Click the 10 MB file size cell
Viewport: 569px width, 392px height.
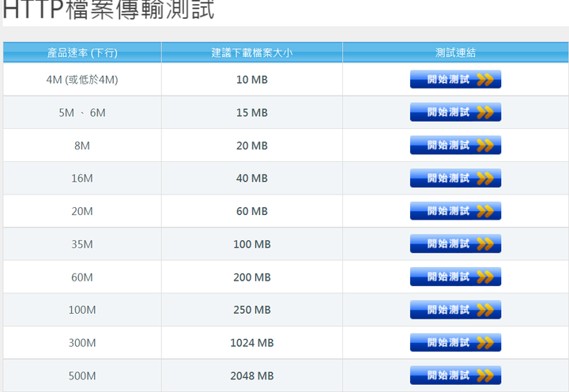(x=252, y=80)
